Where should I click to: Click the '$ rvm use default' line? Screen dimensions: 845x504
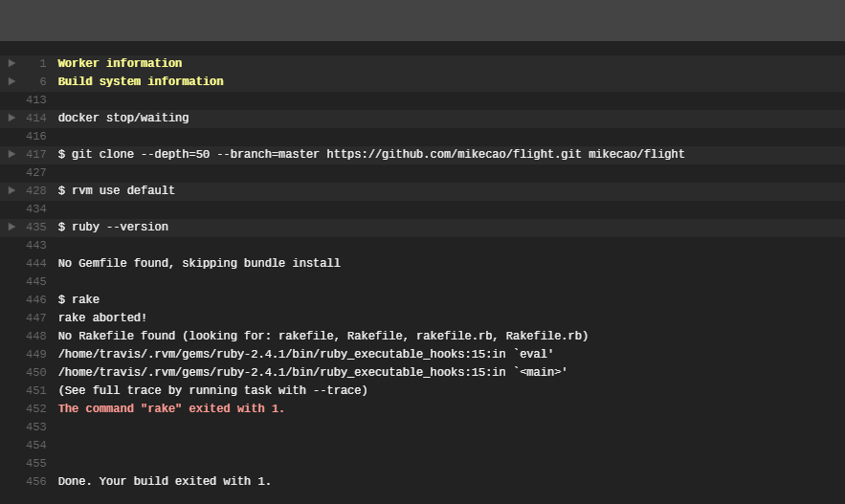pyautogui.click(x=117, y=190)
